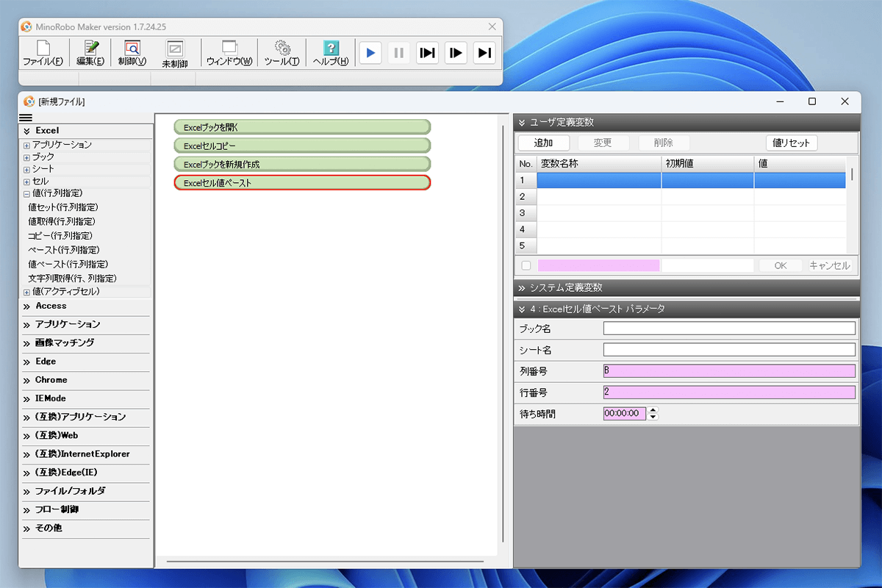Expand the Access category
This screenshot has width=882, height=588.
(26, 306)
